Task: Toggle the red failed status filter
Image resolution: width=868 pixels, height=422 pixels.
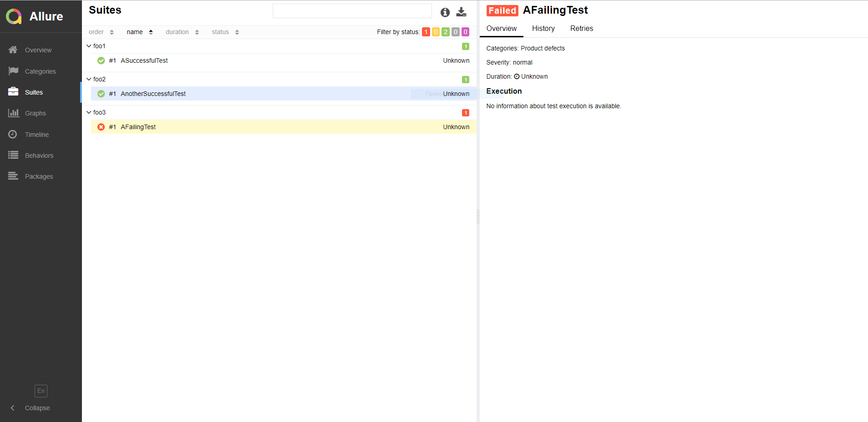Action: 426,32
